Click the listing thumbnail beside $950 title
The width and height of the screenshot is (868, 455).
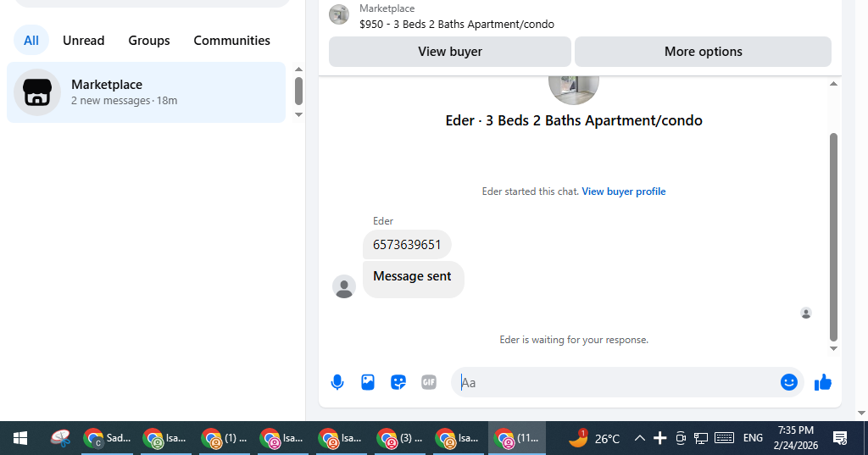339,14
